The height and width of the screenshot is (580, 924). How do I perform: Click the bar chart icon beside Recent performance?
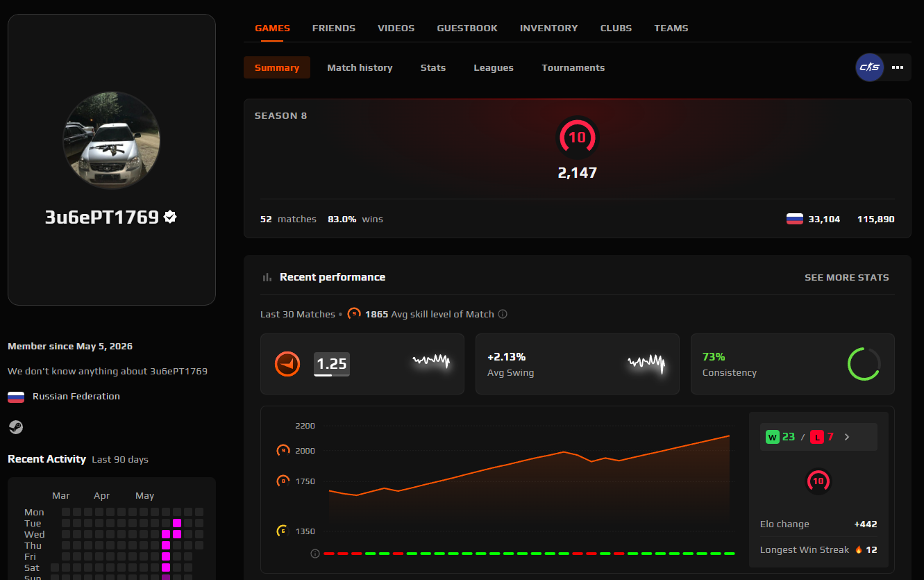(x=267, y=277)
